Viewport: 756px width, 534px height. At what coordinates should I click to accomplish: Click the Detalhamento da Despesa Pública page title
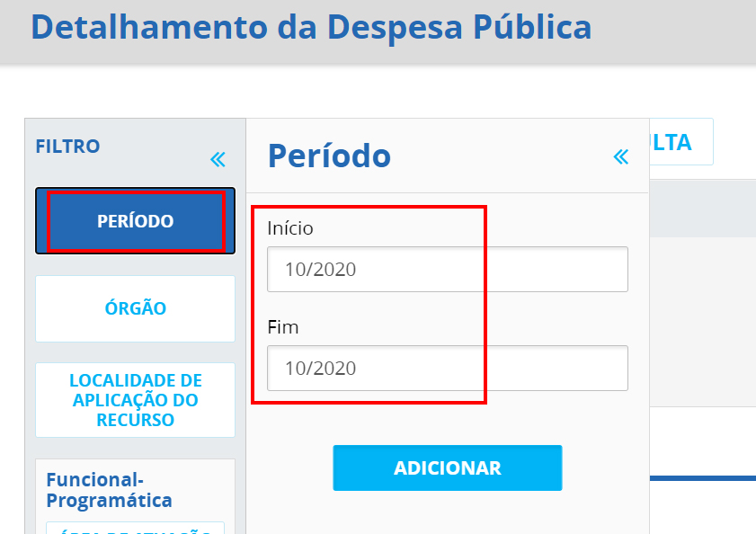point(311,27)
